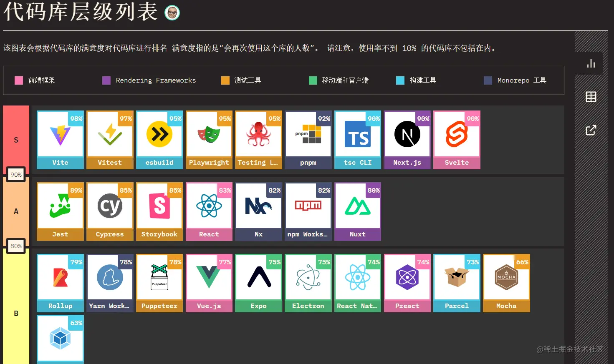Select the Mocha logo card
This screenshot has height=364, width=614.
pyautogui.click(x=506, y=283)
